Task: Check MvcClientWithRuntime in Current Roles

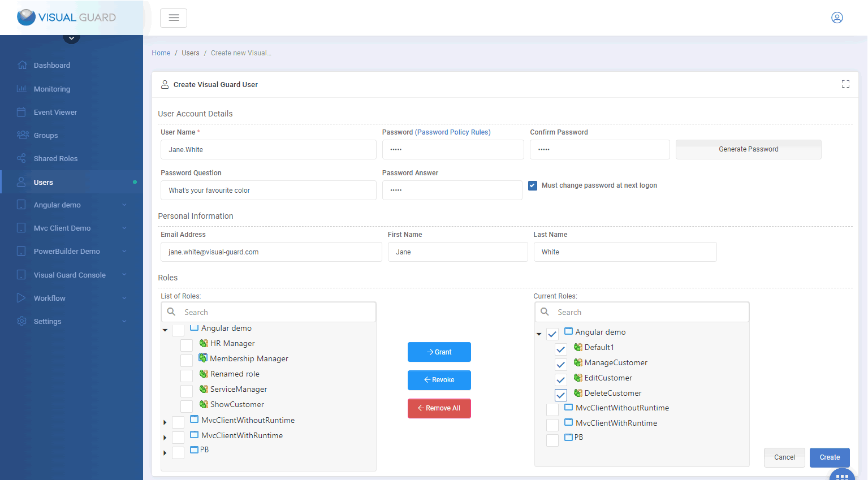Action: 552,424
